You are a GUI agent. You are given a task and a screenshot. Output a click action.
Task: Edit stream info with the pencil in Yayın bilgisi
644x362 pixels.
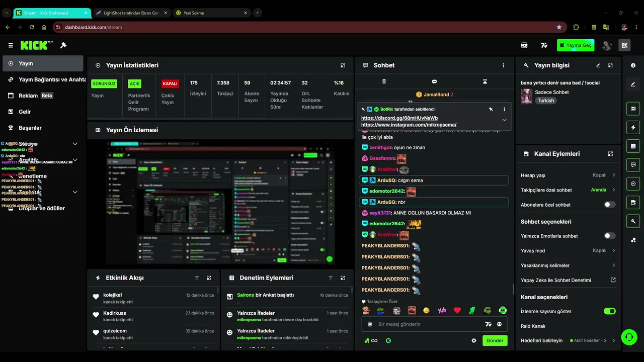point(598,65)
